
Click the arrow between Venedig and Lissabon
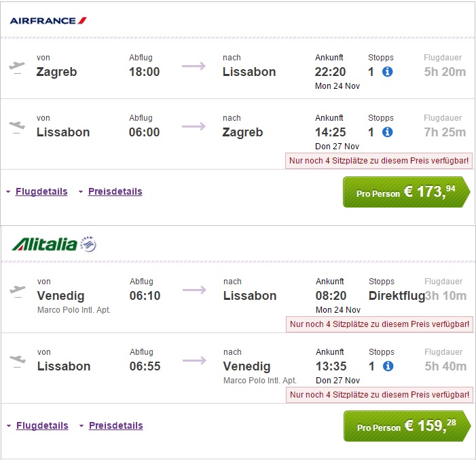click(x=194, y=290)
